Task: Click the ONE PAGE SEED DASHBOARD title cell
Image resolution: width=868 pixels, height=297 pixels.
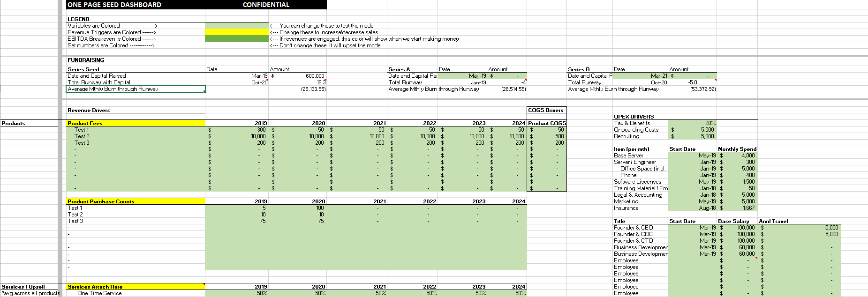Action: click(114, 5)
